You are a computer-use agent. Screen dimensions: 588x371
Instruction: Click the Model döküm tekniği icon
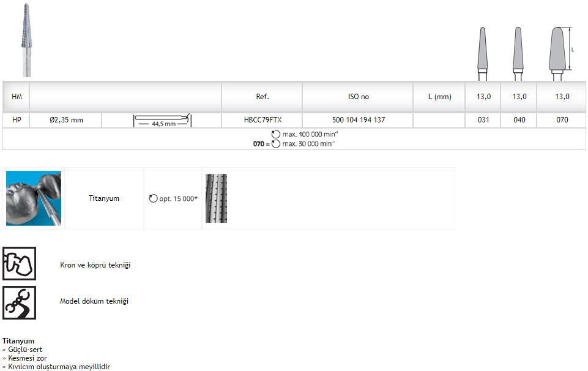[19, 302]
